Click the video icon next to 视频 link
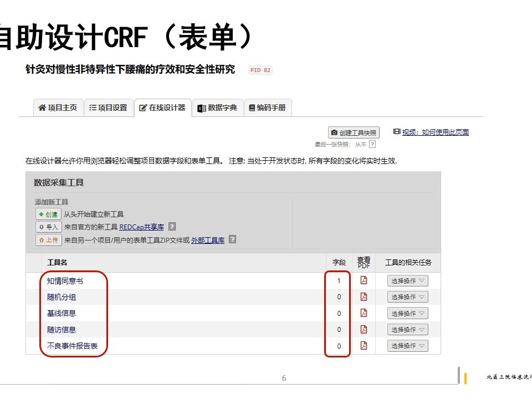 [396, 131]
